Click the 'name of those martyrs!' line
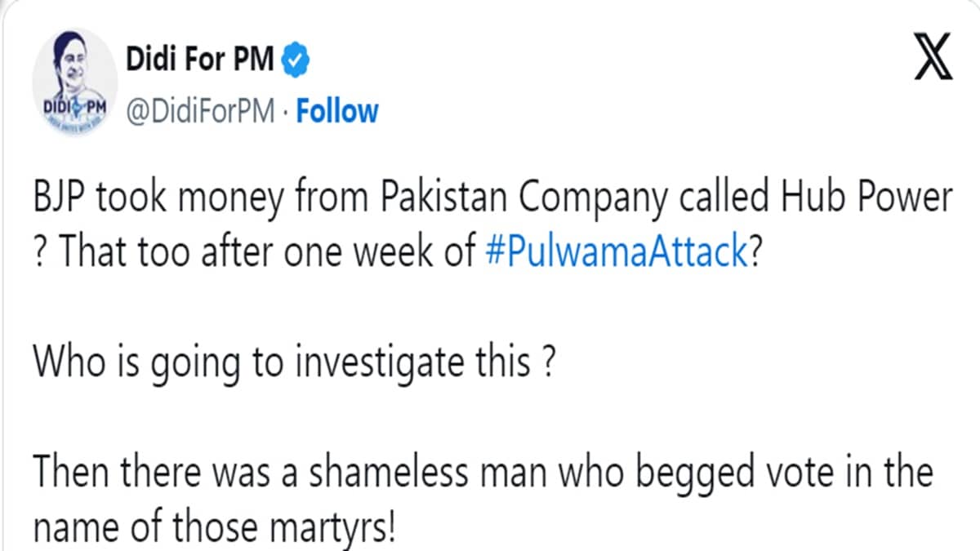The image size is (980, 551). (214, 527)
